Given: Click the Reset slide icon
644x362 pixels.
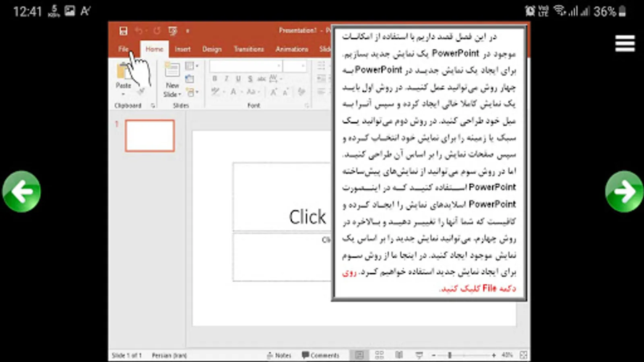Looking at the screenshot, I should (x=190, y=79).
